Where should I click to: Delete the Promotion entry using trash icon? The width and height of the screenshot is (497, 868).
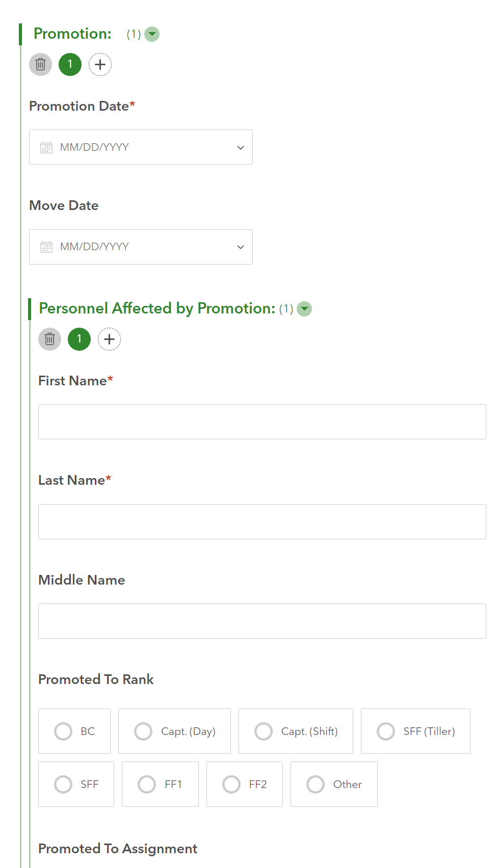pos(41,65)
